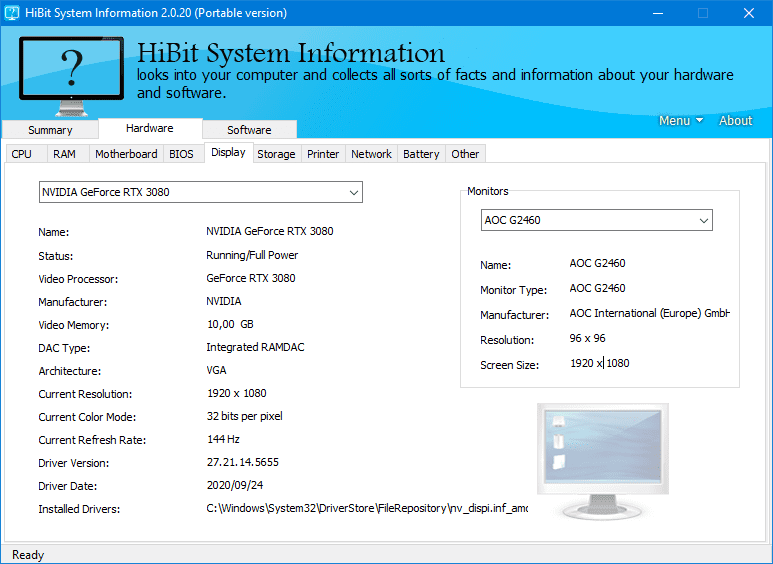
Task: Go to the Motherboard sub-tab
Action: pyautogui.click(x=126, y=154)
